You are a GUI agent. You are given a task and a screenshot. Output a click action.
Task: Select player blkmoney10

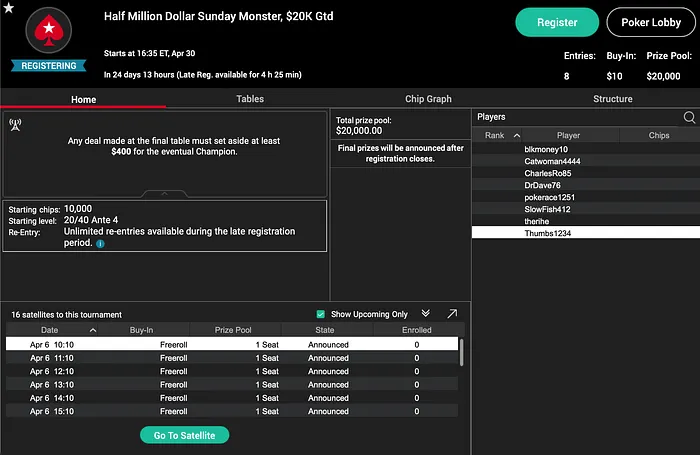click(x=586, y=149)
